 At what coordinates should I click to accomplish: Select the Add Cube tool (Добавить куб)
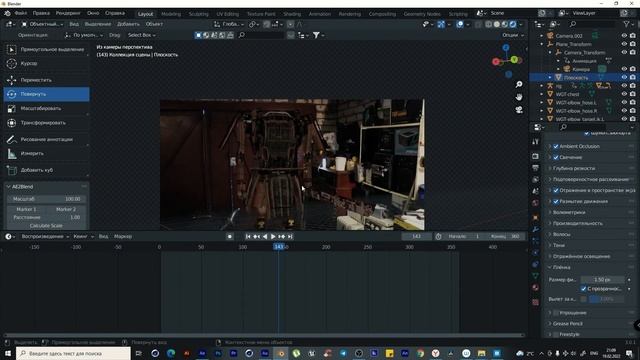pyautogui.click(x=46, y=170)
